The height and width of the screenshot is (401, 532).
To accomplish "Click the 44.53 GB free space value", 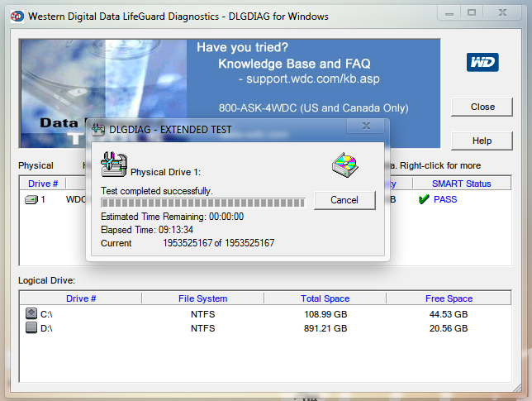I will tap(449, 314).
